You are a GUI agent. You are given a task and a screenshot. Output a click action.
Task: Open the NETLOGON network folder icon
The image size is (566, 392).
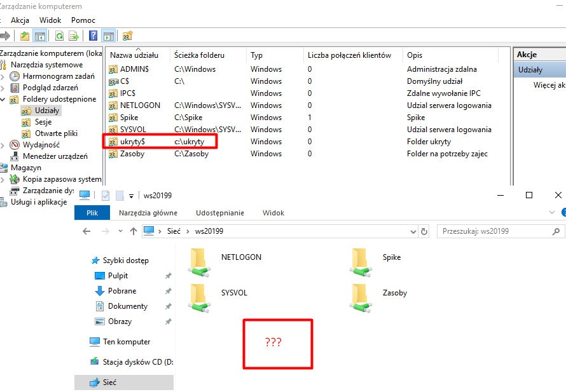click(199, 262)
